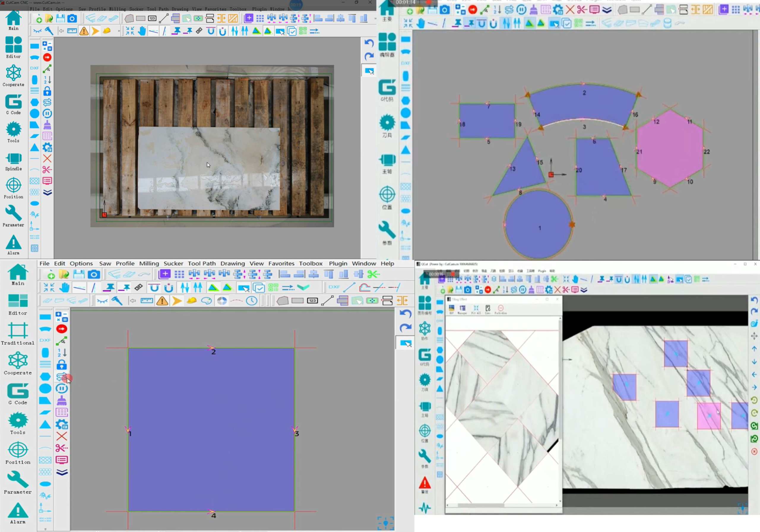The width and height of the screenshot is (760, 532).
Task: Click Manager in the Tiling Effect window
Action: coord(463,310)
